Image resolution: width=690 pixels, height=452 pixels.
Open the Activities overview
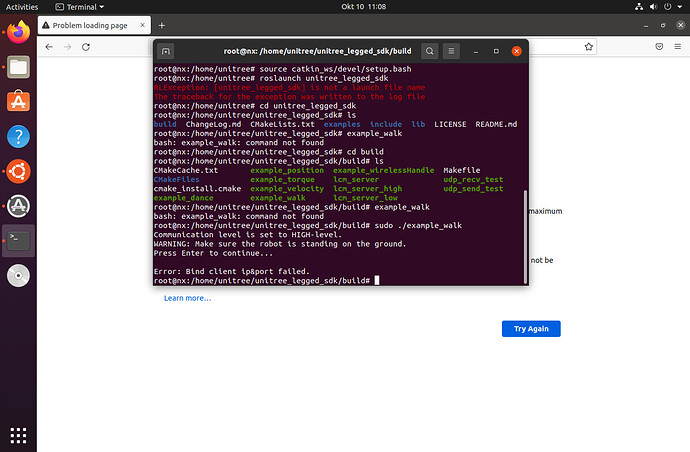(x=22, y=7)
